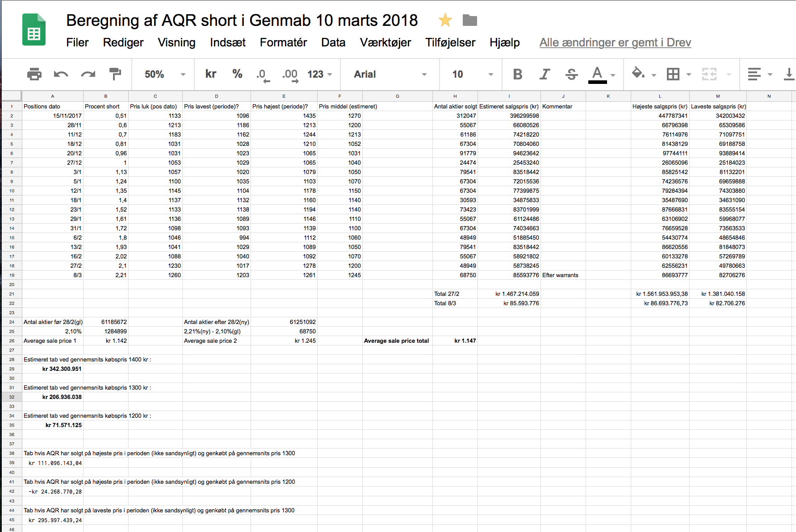Viewport: 796px width, 532px height.
Task: Click the document title to rename
Action: coord(242,21)
